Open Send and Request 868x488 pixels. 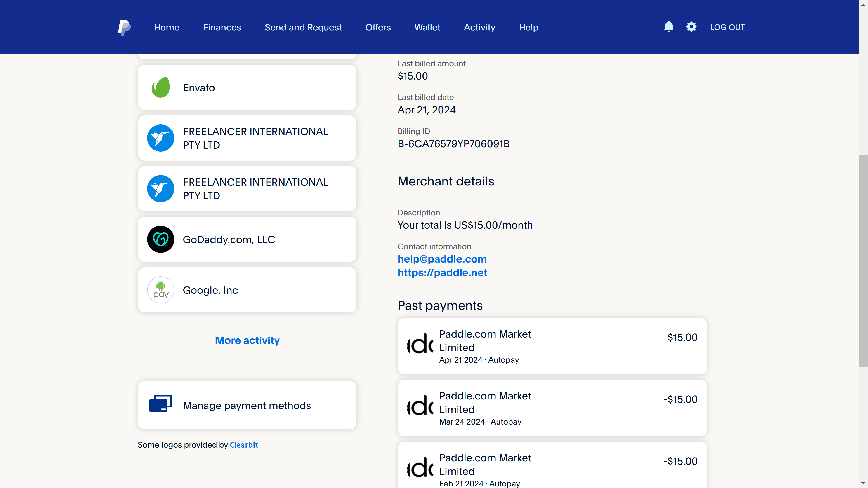(303, 27)
